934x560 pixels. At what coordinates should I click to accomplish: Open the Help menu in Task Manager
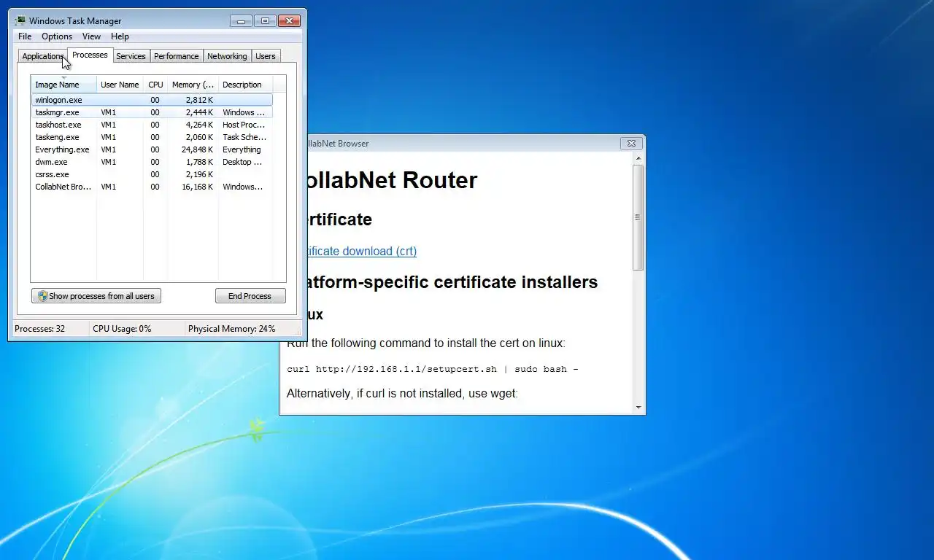click(120, 36)
